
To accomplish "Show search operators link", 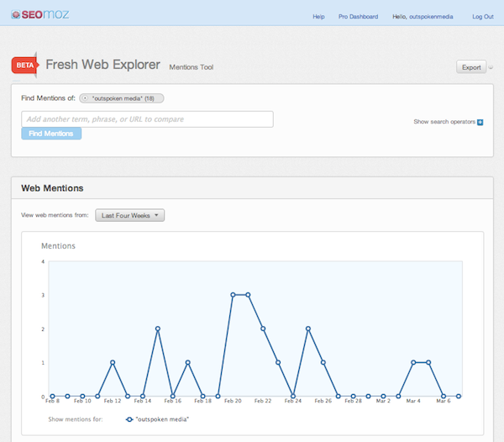I will [x=444, y=122].
